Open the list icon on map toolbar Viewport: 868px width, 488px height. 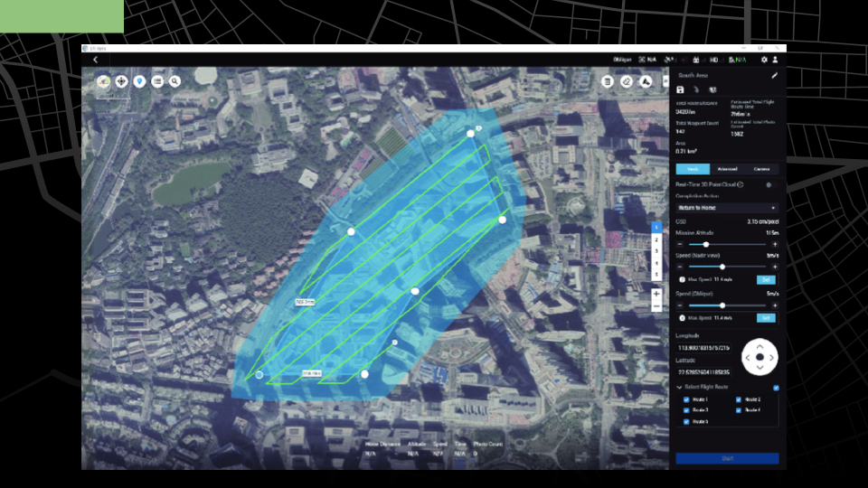click(157, 81)
